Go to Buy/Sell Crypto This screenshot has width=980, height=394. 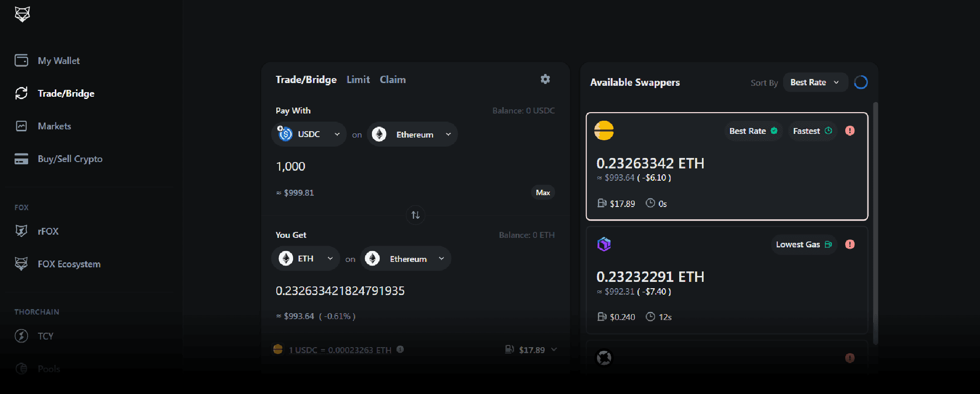point(70,159)
